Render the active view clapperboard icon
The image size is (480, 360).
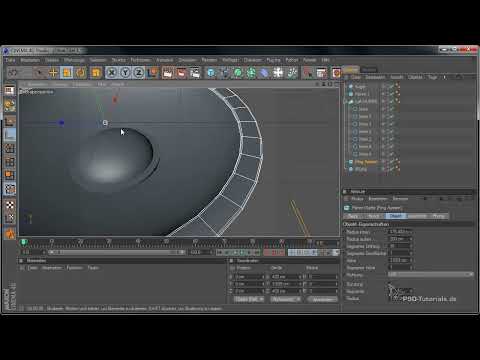pyautogui.click(x=168, y=72)
